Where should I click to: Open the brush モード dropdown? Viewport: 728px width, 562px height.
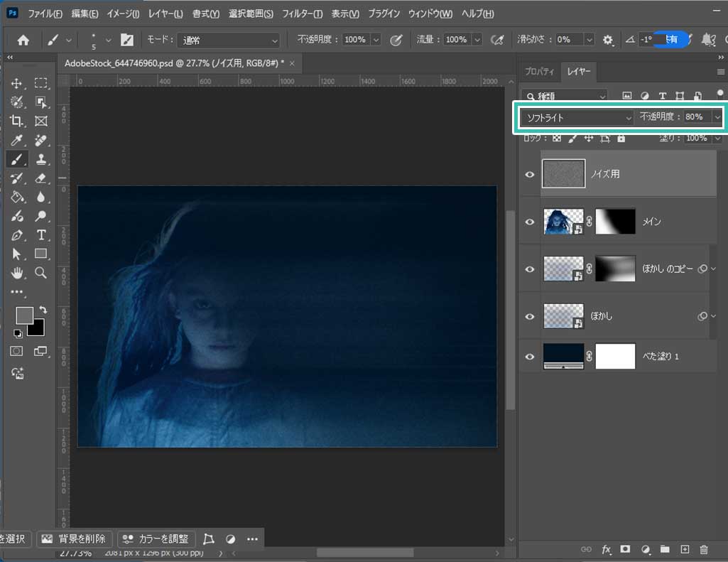coord(229,40)
